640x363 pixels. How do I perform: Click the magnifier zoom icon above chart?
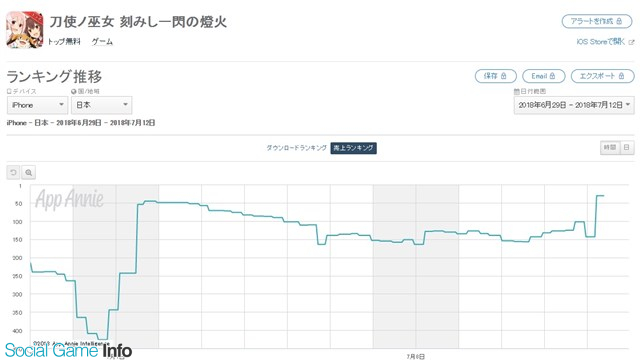(x=29, y=172)
